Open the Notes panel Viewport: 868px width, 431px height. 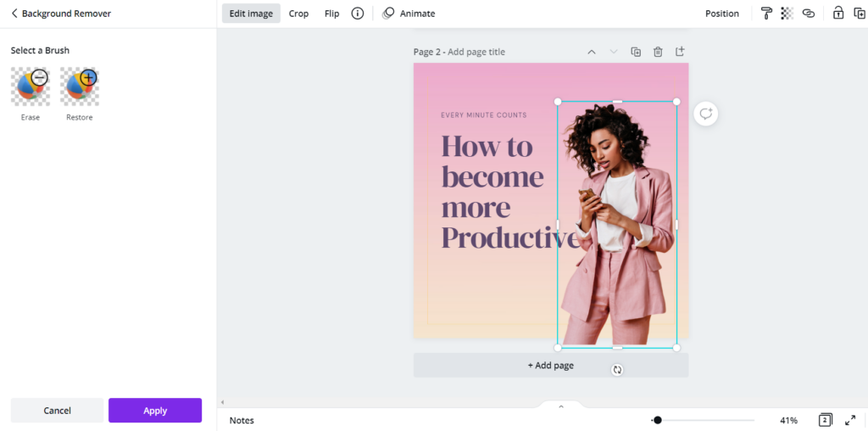coord(242,421)
